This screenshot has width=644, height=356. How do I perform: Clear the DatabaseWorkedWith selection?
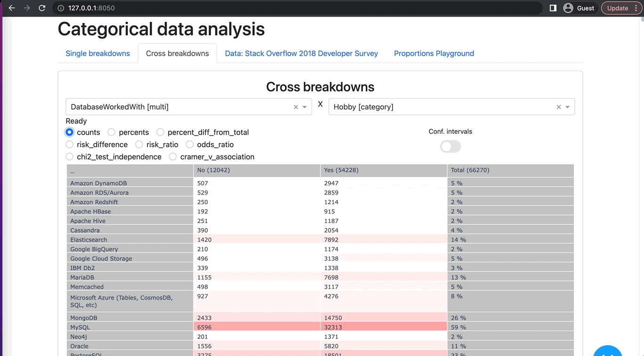click(296, 107)
